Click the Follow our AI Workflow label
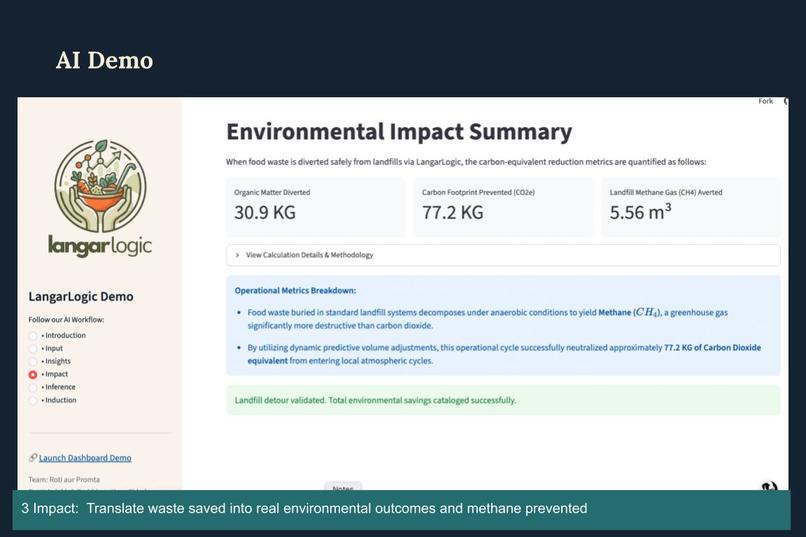The width and height of the screenshot is (806, 537). click(x=66, y=320)
